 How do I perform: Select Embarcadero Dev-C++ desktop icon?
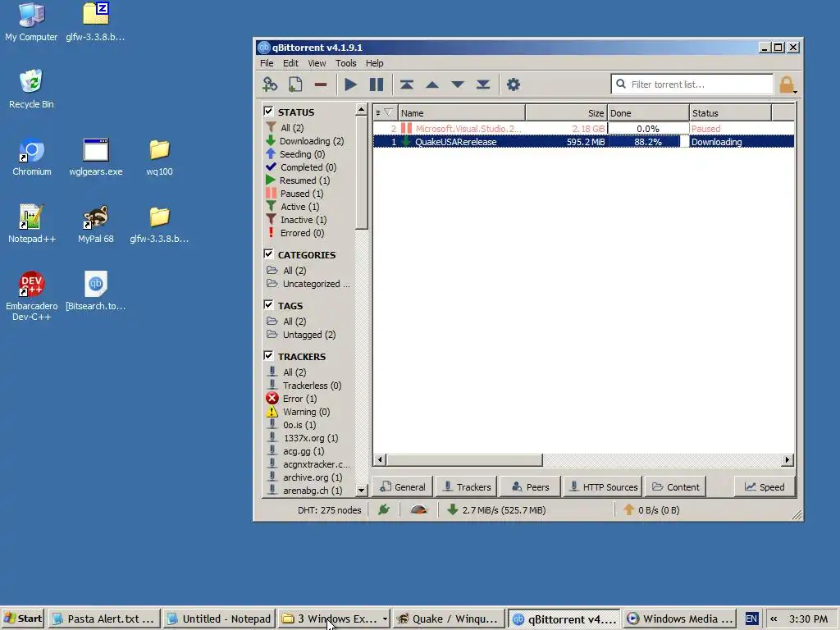[32, 296]
